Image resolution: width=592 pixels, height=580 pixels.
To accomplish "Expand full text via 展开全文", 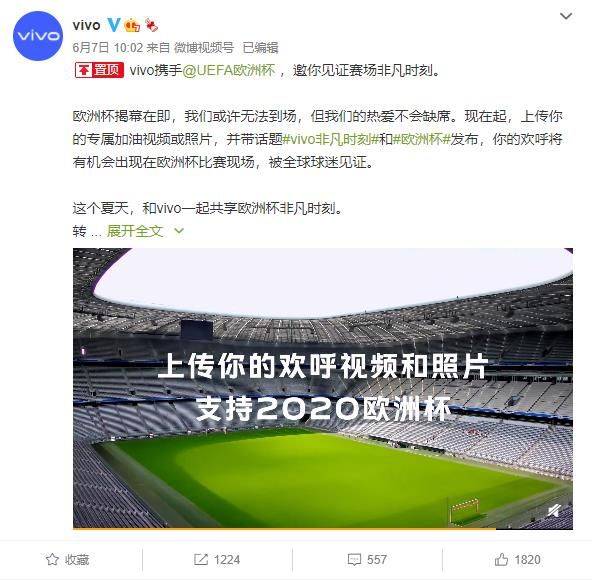I will point(135,231).
